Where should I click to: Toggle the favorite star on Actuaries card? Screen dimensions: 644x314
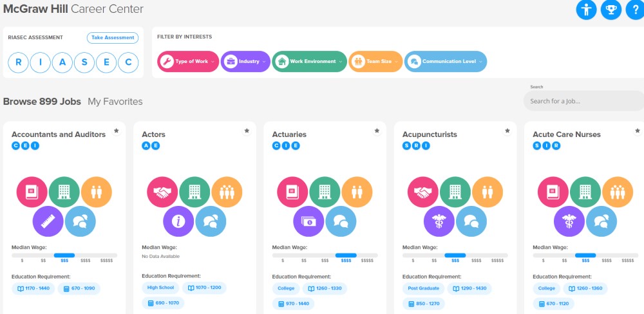tap(377, 131)
